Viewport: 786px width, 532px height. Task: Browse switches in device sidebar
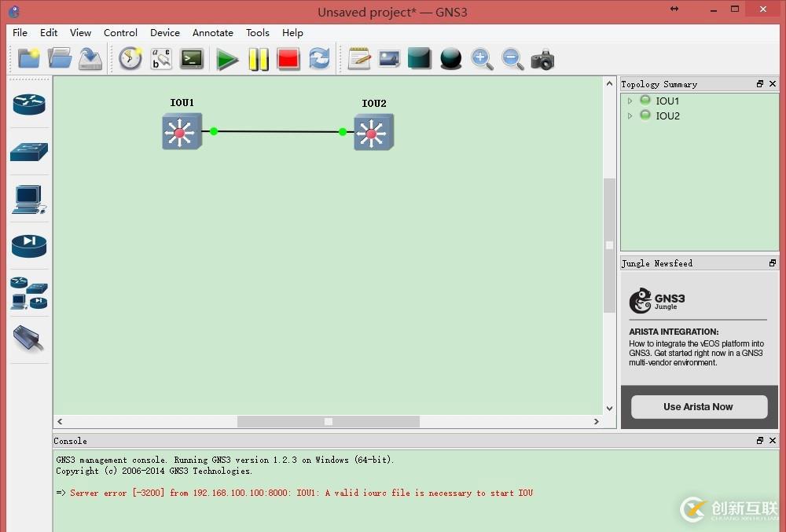(x=29, y=152)
